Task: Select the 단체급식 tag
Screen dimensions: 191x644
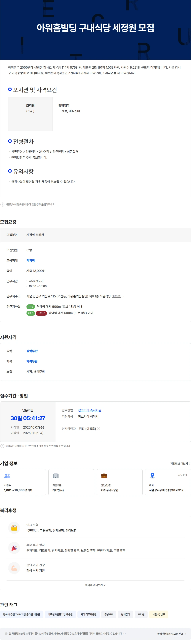Action: (x=126, y=614)
